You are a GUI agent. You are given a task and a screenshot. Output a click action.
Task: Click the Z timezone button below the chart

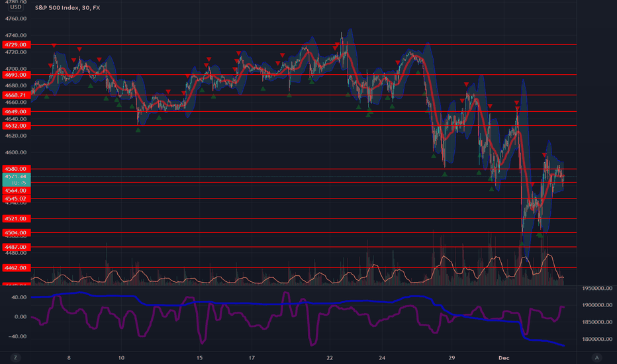(16, 357)
